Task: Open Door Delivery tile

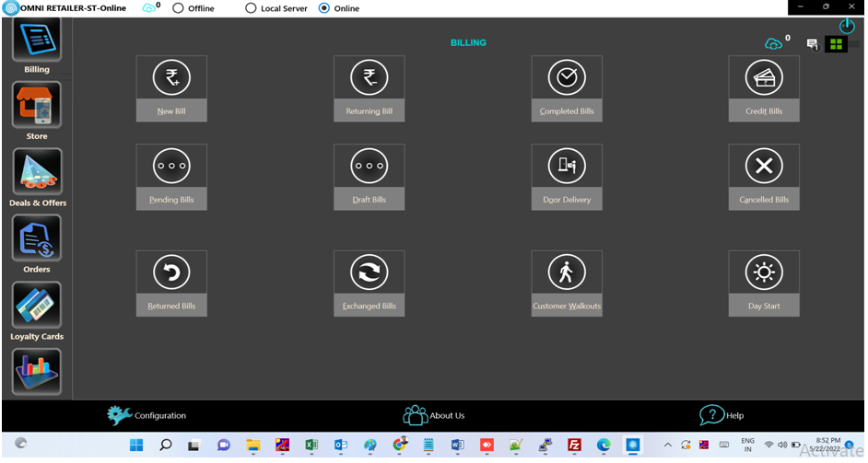Action: 567,177
